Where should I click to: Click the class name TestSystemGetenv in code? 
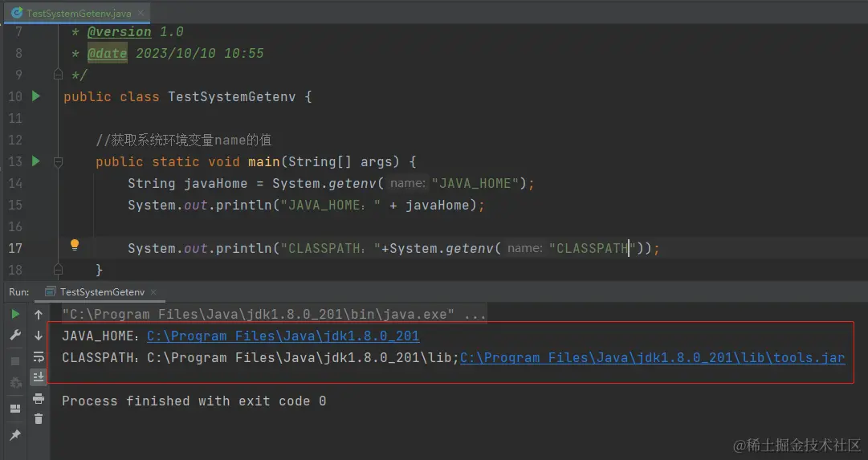point(231,96)
